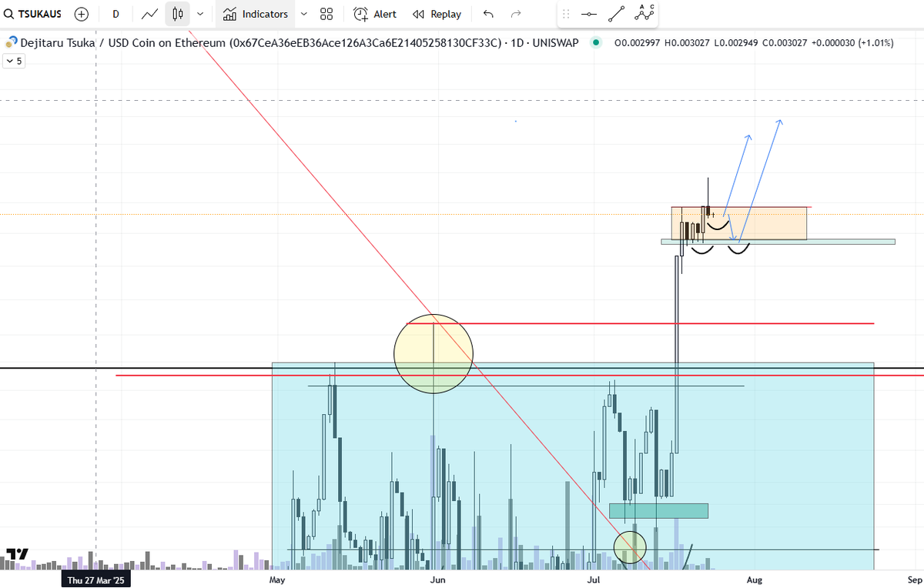The height and width of the screenshot is (588, 924).
Task: Collapse the indicator legend with the 5 toggle
Action: point(14,61)
